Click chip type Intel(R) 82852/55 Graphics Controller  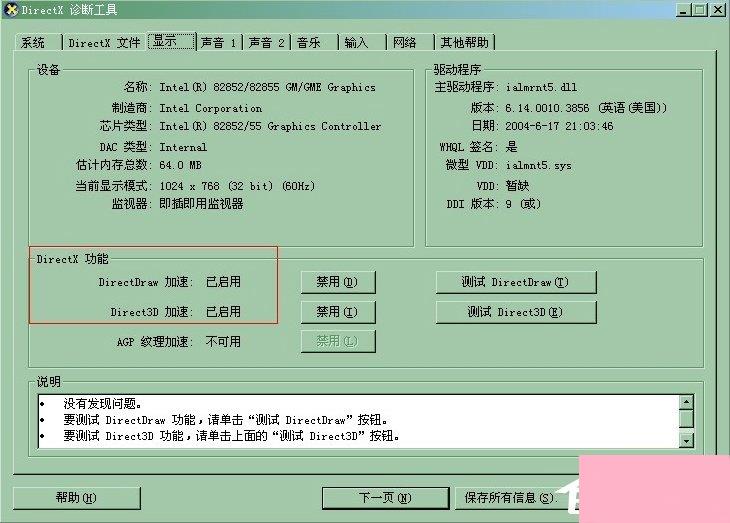click(270, 126)
